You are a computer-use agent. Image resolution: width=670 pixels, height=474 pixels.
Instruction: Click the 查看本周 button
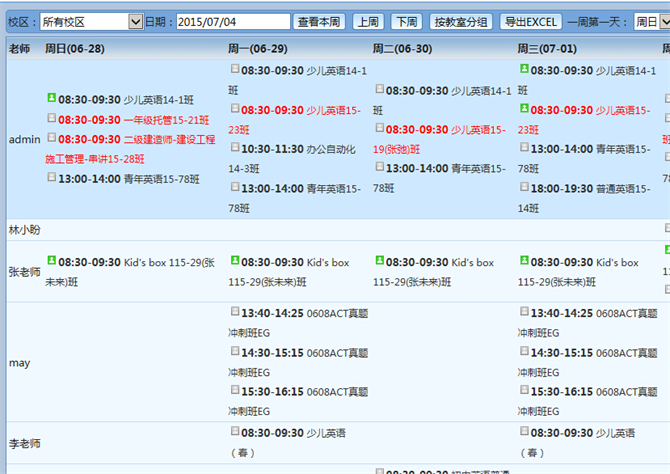321,21
